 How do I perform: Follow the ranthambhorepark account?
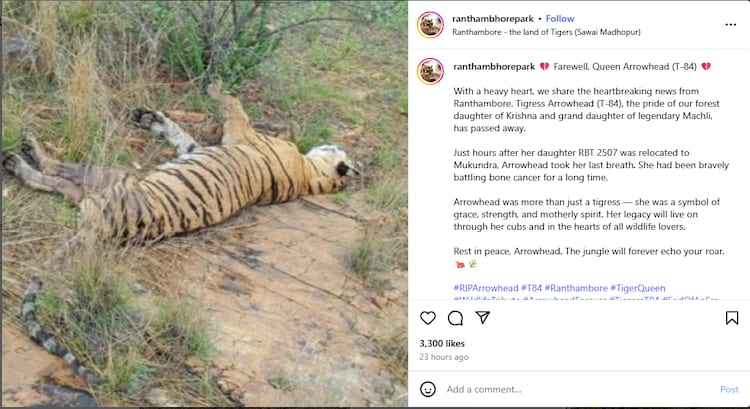click(x=560, y=18)
